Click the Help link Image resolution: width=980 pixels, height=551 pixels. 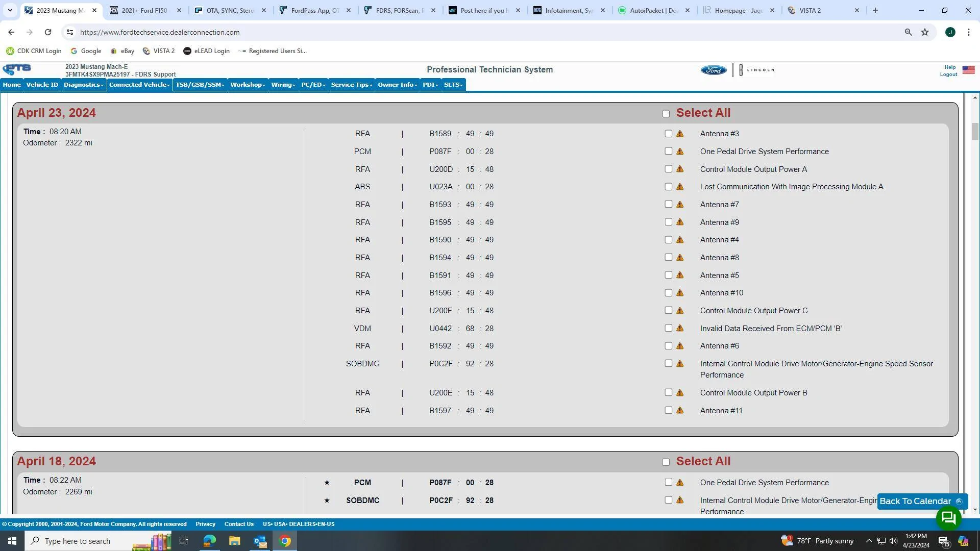950,67
